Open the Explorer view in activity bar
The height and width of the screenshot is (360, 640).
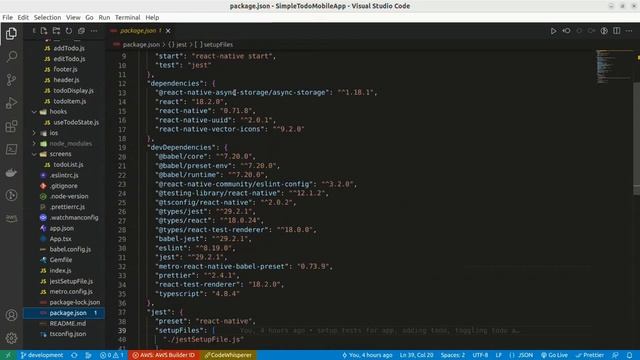coord(11,33)
